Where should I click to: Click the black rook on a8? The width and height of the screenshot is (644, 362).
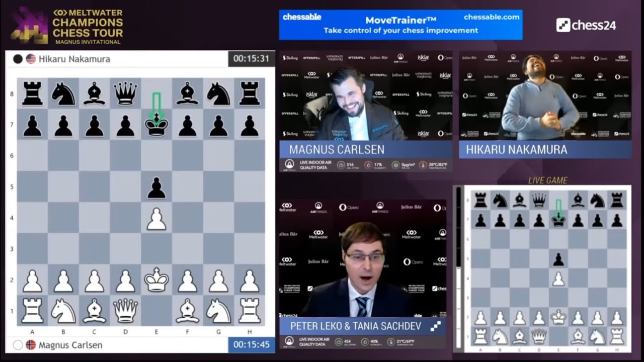(x=32, y=94)
